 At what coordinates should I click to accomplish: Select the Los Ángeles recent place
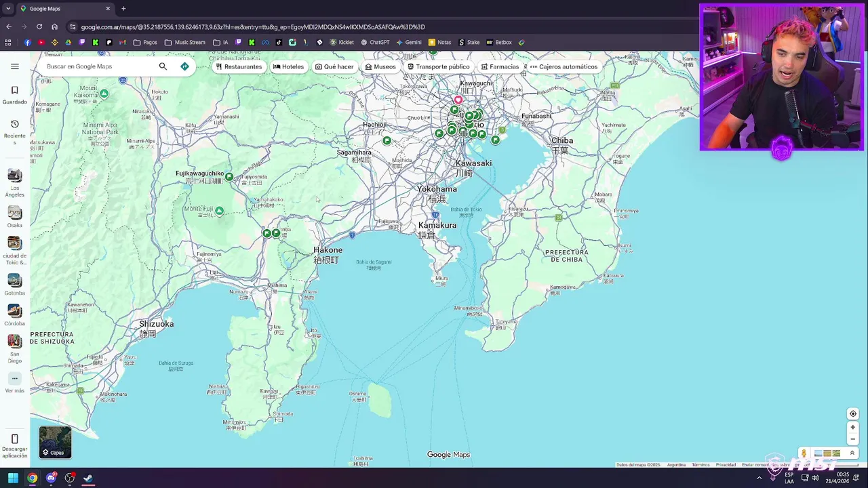coord(15,183)
